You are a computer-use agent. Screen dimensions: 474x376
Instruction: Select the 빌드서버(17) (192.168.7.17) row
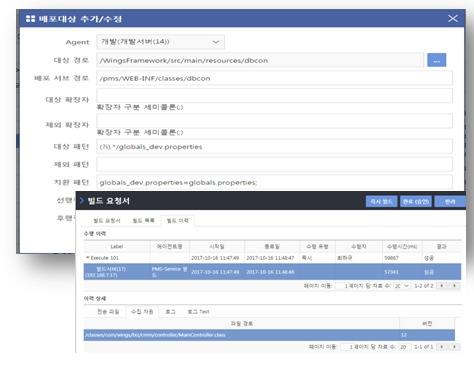272,272
